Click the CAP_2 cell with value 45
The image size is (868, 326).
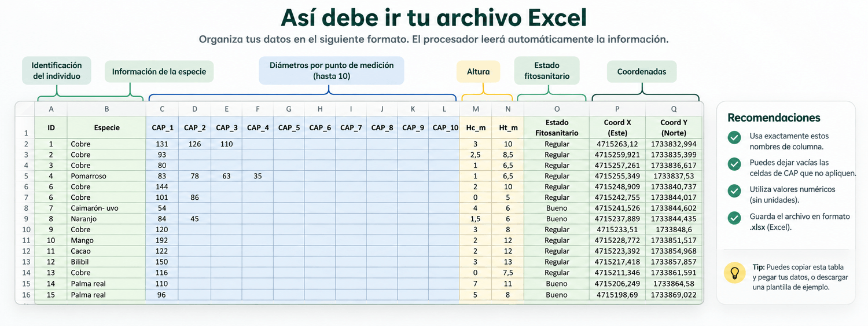[194, 219]
